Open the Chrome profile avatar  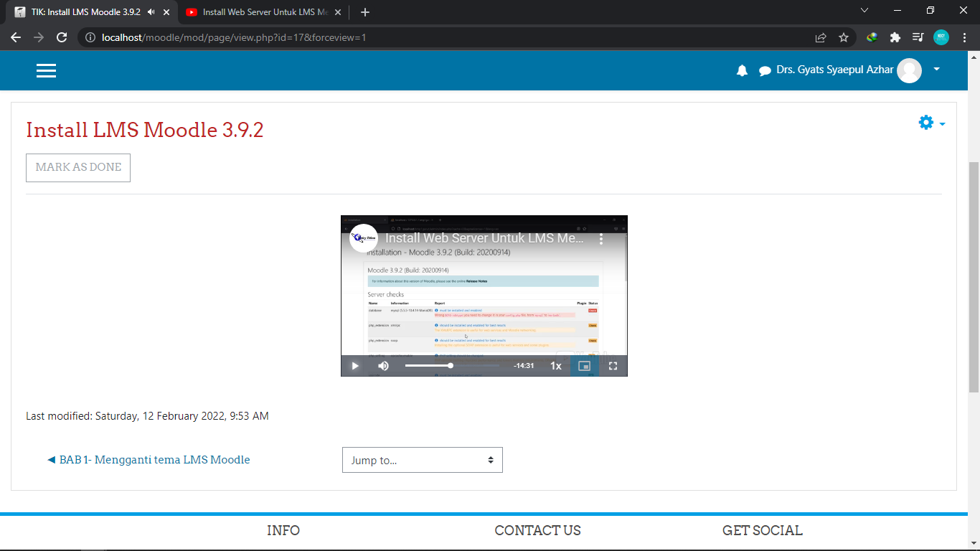[941, 37]
